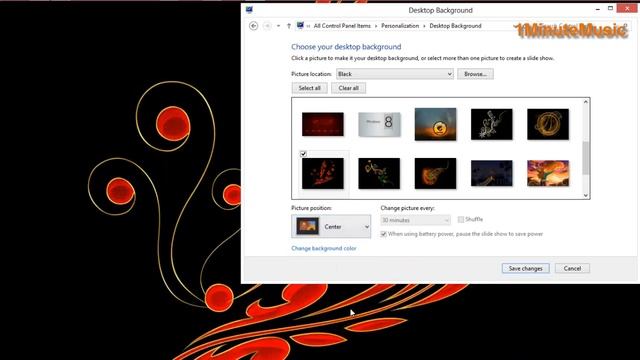Open the Change background color link
Viewport: 640px width, 360px height.
pos(324,248)
